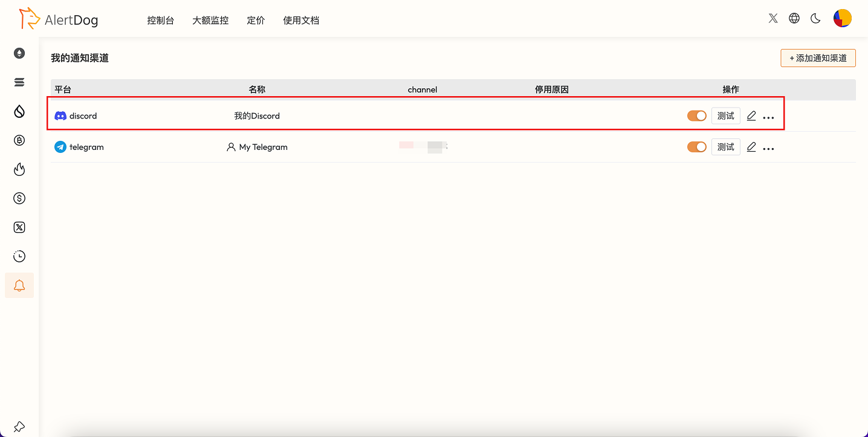Open the Solana section from the sidebar
The width and height of the screenshot is (868, 437).
[x=19, y=82]
